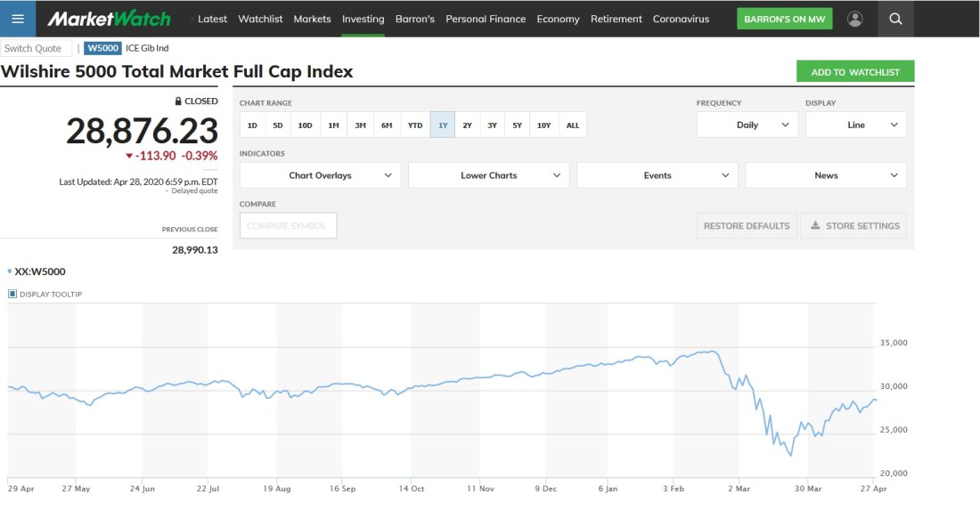Screen dimensions: 980x510
Task: Open the Lower Charts dropdown
Action: [488, 175]
